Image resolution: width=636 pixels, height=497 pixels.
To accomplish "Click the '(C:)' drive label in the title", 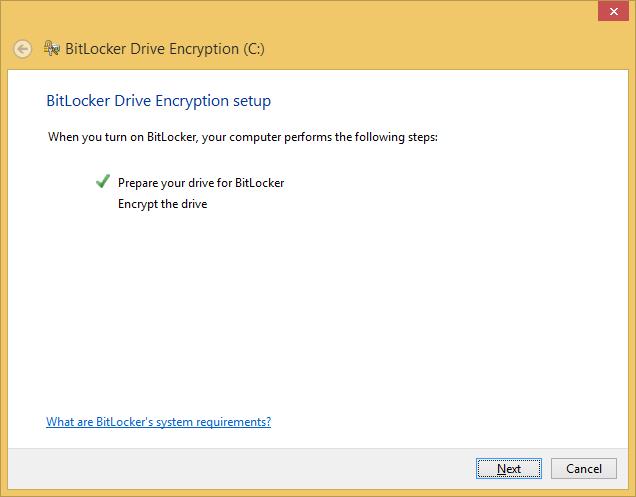I will pyautogui.click(x=253, y=48).
